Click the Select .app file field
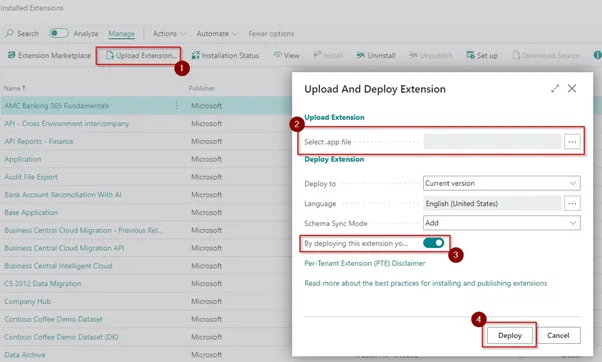 (492, 142)
